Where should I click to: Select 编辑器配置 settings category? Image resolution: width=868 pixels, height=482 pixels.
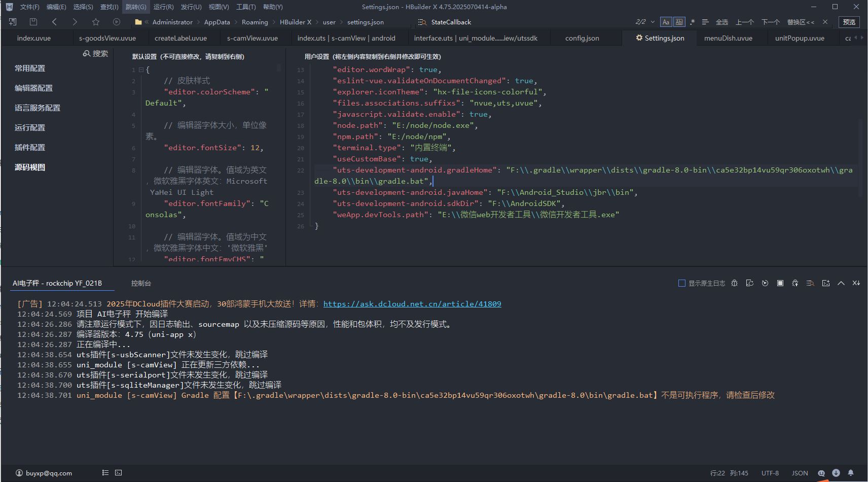33,88
